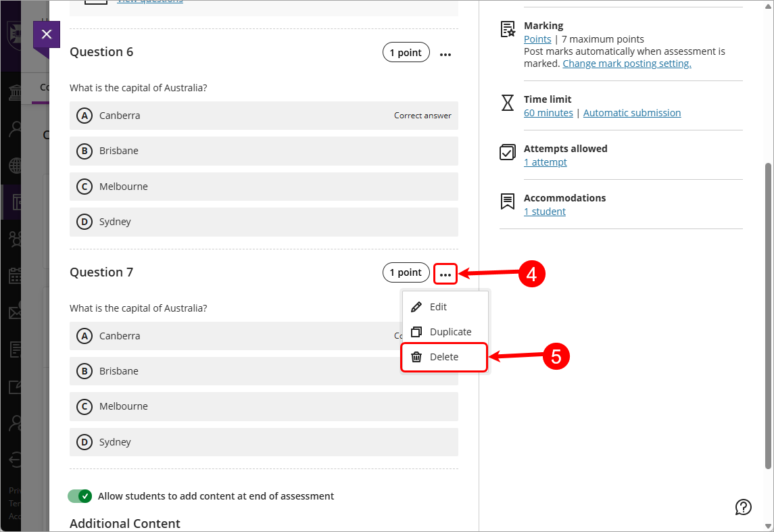Open the Points marking link

pyautogui.click(x=537, y=39)
